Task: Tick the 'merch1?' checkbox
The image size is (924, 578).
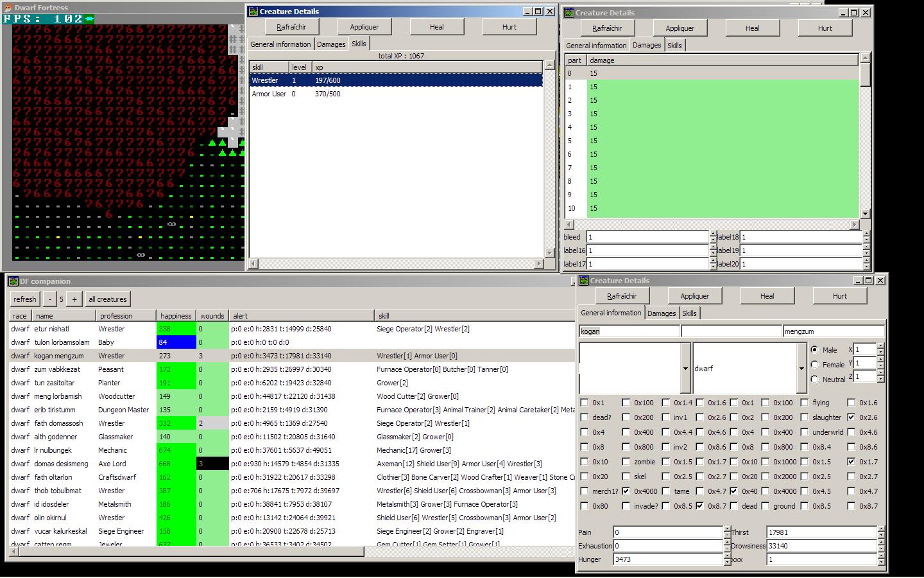Action: click(x=584, y=491)
